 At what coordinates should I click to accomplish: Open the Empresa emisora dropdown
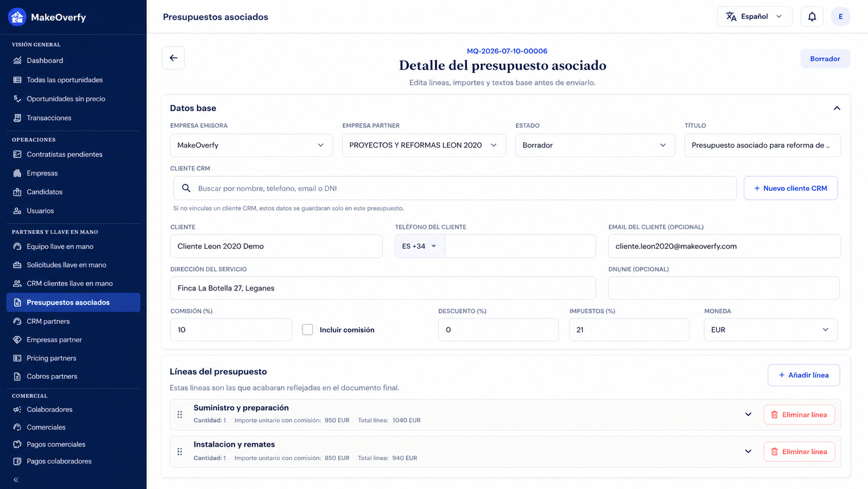click(x=251, y=145)
